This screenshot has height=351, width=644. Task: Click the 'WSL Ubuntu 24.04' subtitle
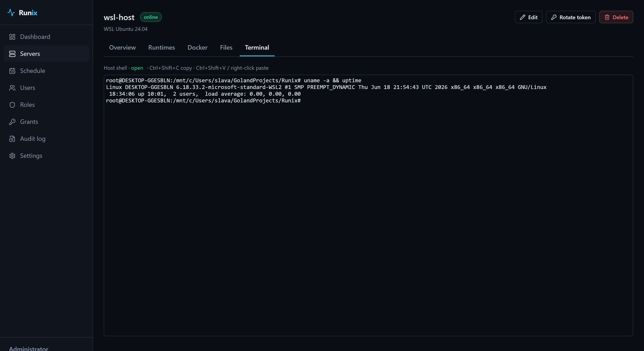click(125, 29)
